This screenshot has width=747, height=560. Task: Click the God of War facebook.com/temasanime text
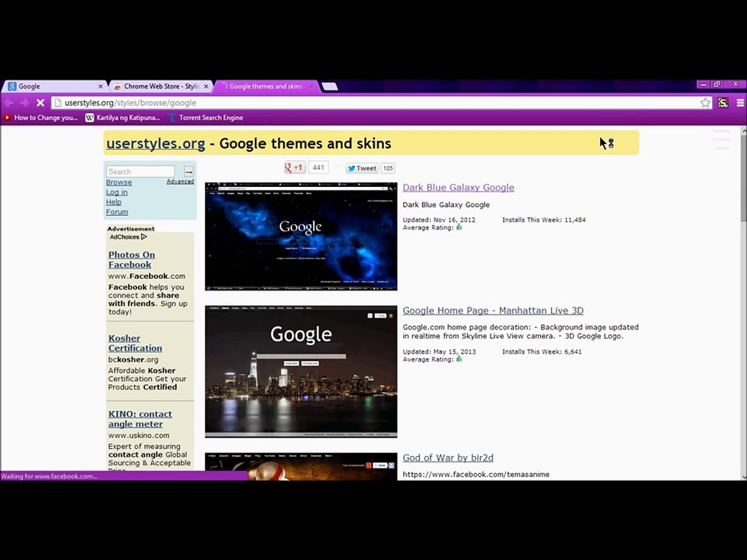coord(476,474)
